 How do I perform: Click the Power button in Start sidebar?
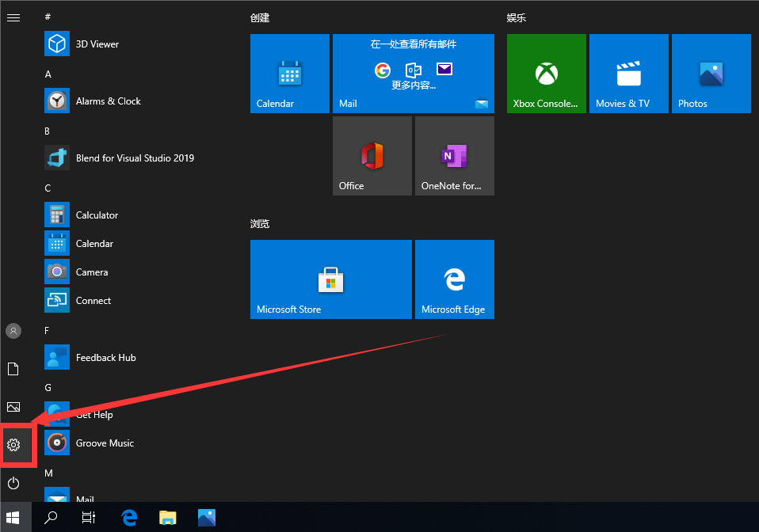tap(13, 483)
